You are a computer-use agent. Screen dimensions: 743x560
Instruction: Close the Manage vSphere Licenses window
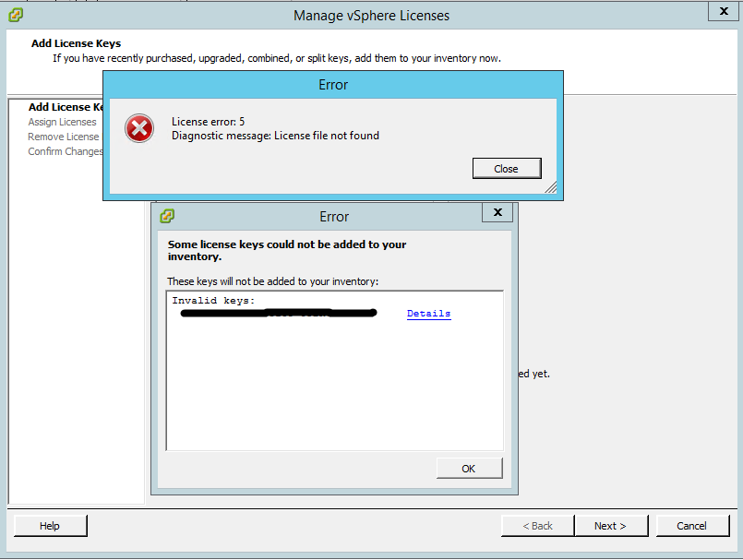pos(724,11)
